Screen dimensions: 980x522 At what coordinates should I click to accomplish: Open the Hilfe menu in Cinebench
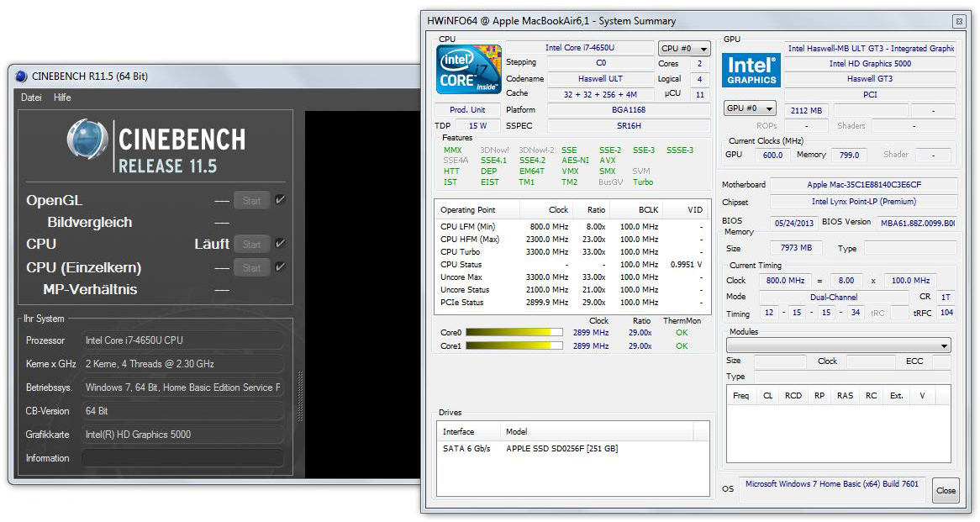click(62, 98)
